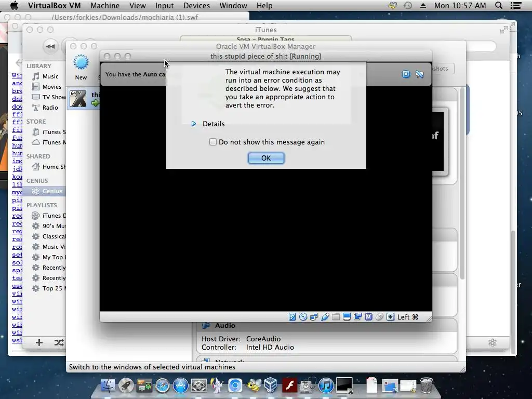
Task: Click the menu bar clock Mon 10:57 AM
Action: pyautogui.click(x=460, y=5)
